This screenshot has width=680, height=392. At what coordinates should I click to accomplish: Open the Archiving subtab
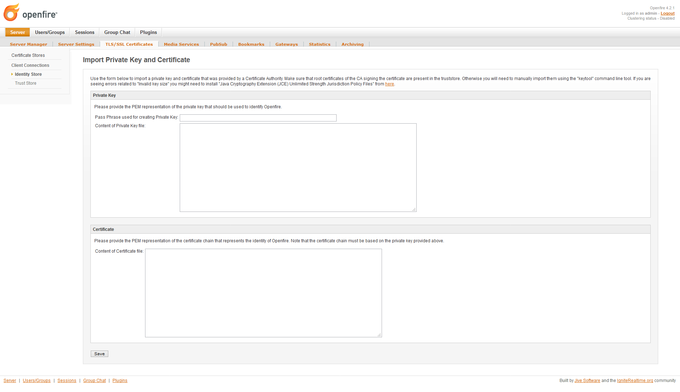[353, 44]
